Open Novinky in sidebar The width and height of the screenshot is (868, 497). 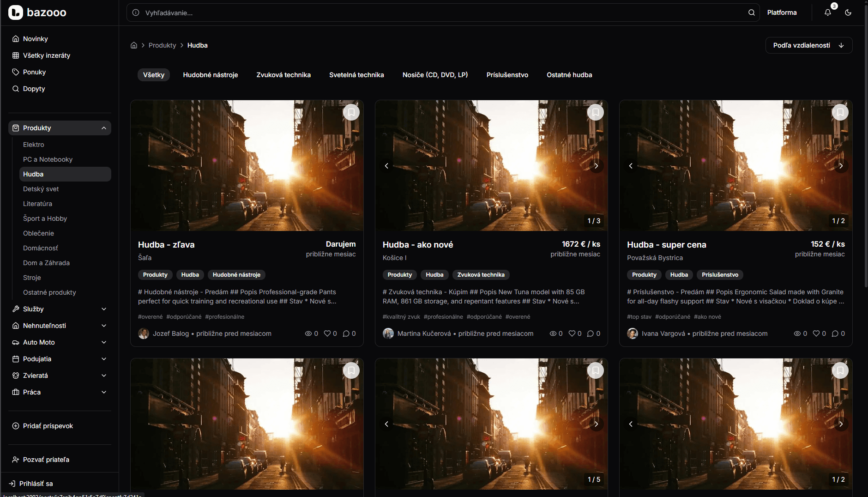tap(60, 39)
